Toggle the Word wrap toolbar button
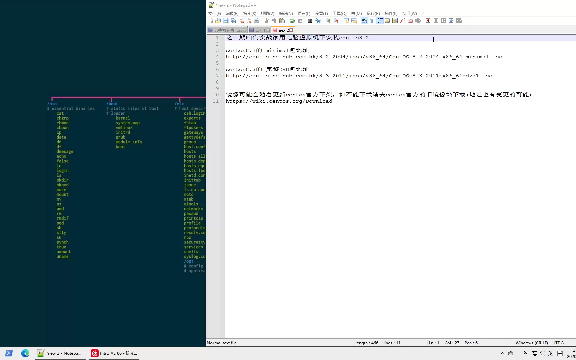 [x=364, y=21]
